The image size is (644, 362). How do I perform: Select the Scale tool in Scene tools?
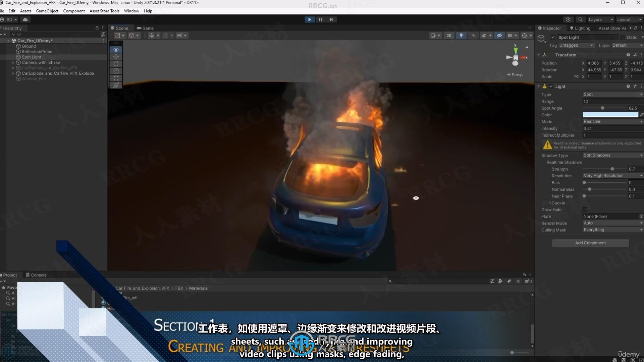116,71
